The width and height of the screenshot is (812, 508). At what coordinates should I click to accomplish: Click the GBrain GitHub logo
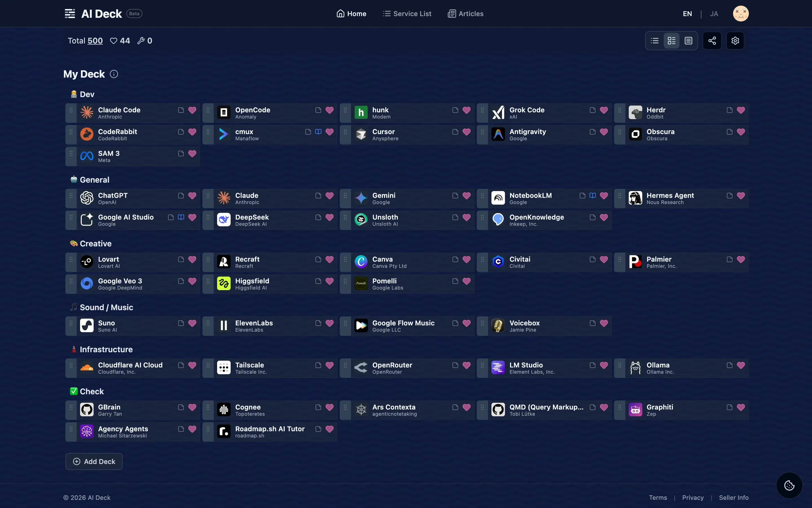(x=87, y=410)
